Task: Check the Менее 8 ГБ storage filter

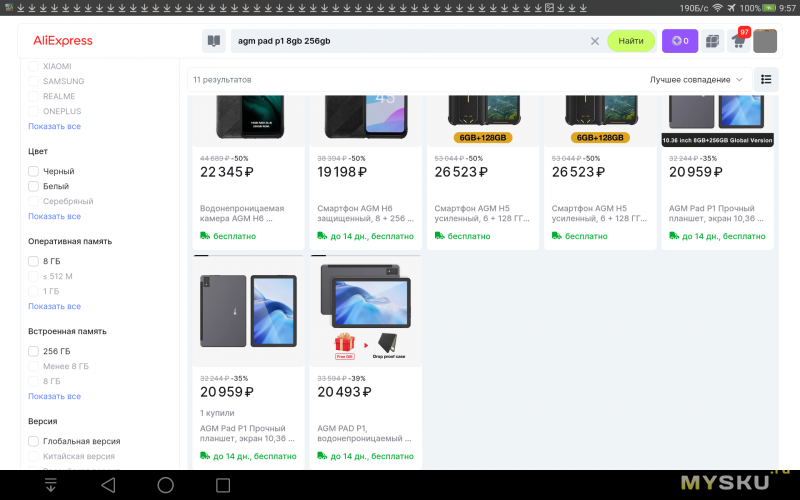Action: point(33,366)
